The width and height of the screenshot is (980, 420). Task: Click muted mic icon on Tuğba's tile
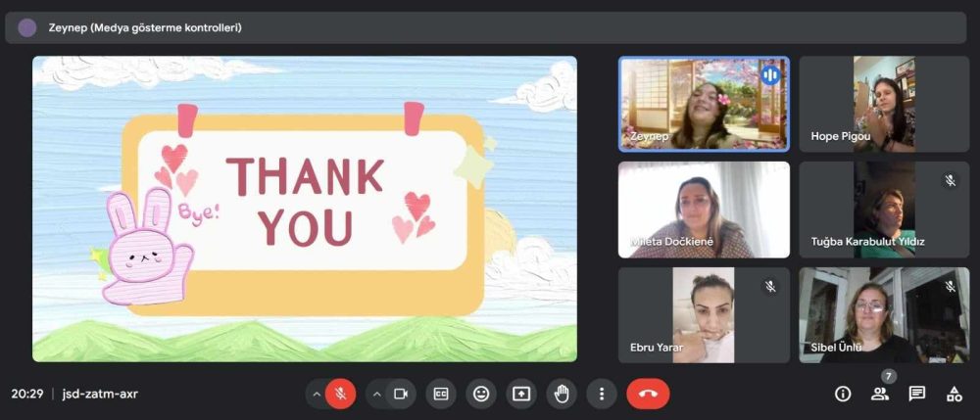click(x=950, y=180)
